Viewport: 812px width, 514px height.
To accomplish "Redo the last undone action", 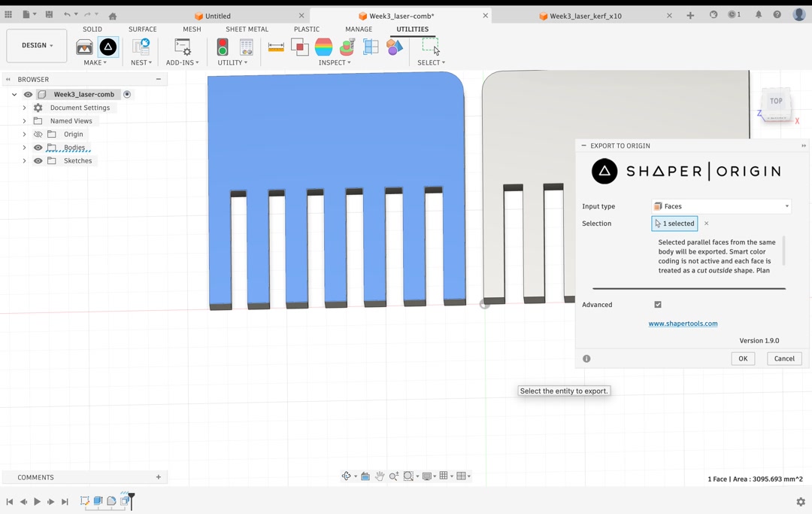I will click(x=87, y=15).
